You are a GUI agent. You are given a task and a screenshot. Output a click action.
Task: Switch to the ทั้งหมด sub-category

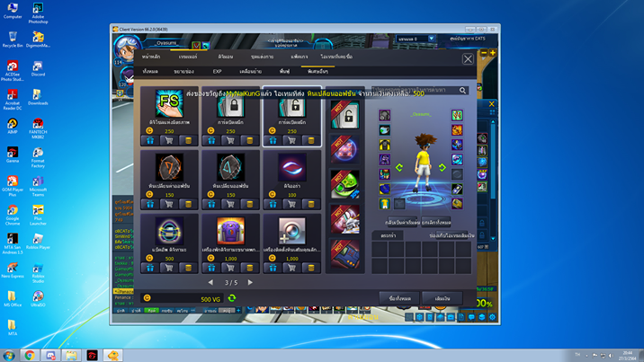click(x=150, y=71)
